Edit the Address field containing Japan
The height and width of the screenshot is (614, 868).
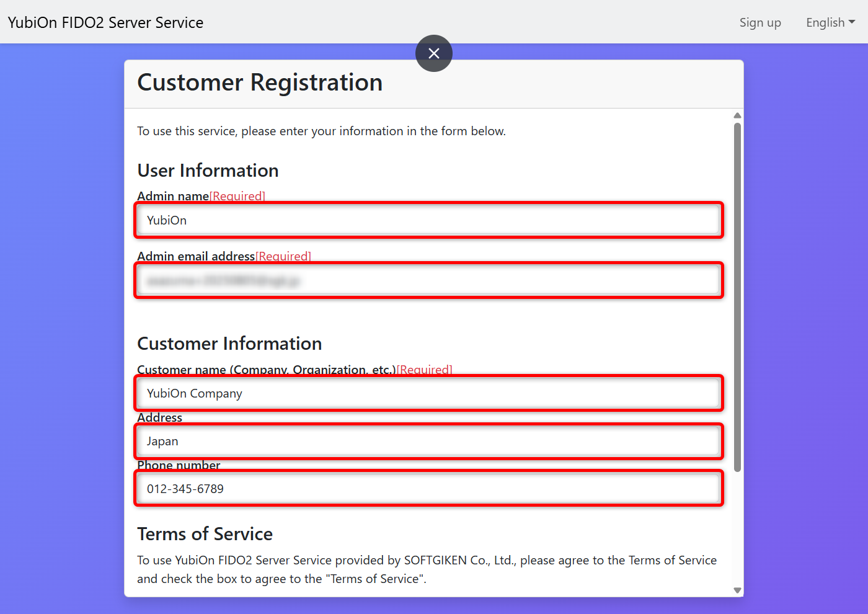pos(428,441)
